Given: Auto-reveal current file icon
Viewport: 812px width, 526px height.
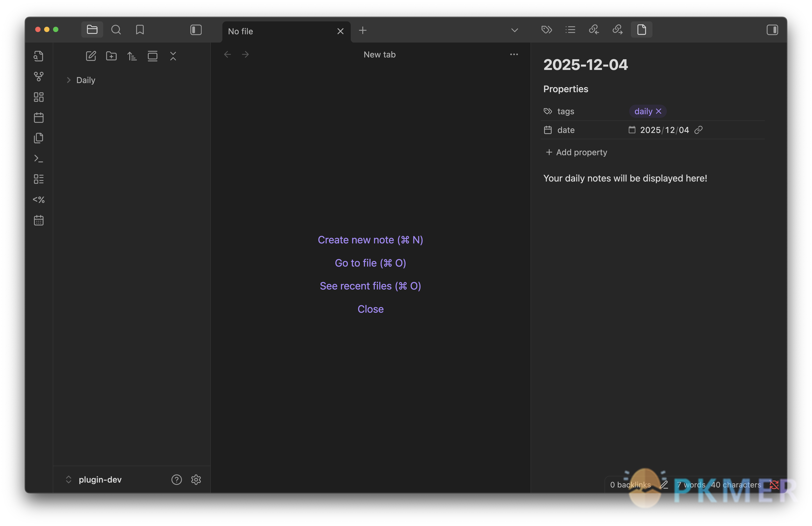Looking at the screenshot, I should (152, 56).
